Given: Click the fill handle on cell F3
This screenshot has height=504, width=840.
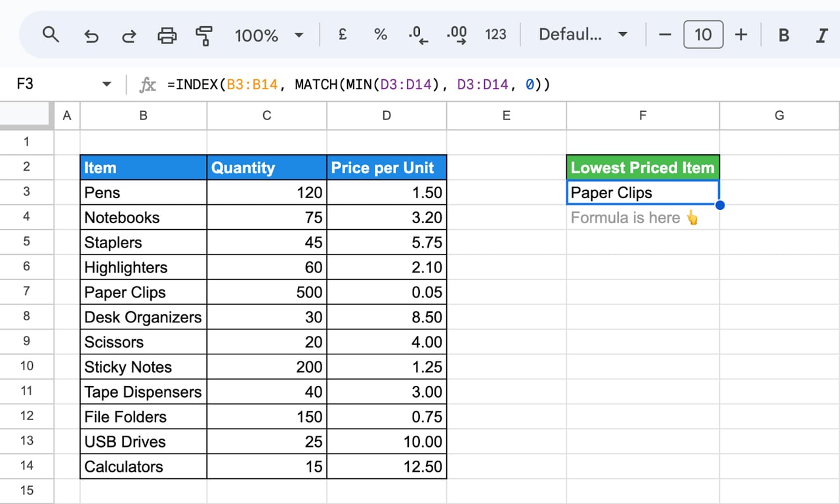Looking at the screenshot, I should [720, 205].
